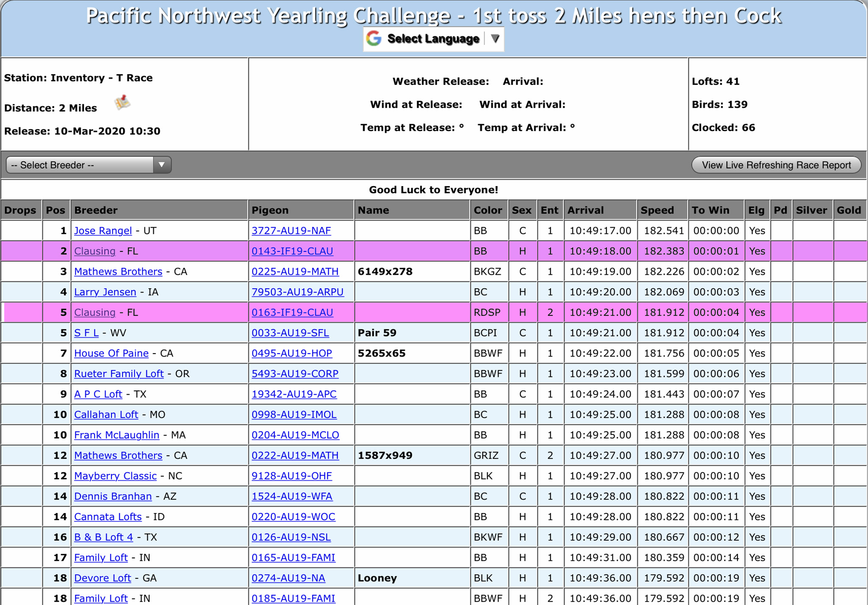Open pigeon 0143-IF19-CLAU link
Viewport: 868px width, 605px height.
(x=292, y=251)
